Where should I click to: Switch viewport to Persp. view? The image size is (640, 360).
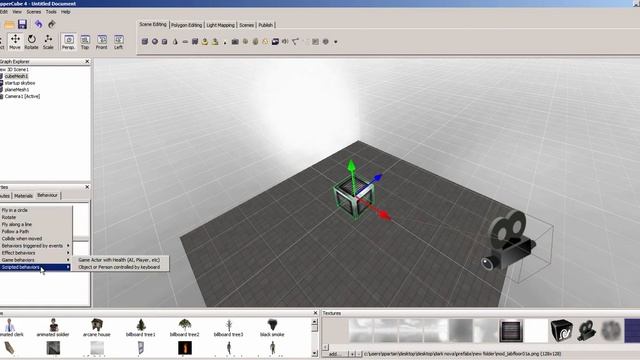(x=69, y=42)
